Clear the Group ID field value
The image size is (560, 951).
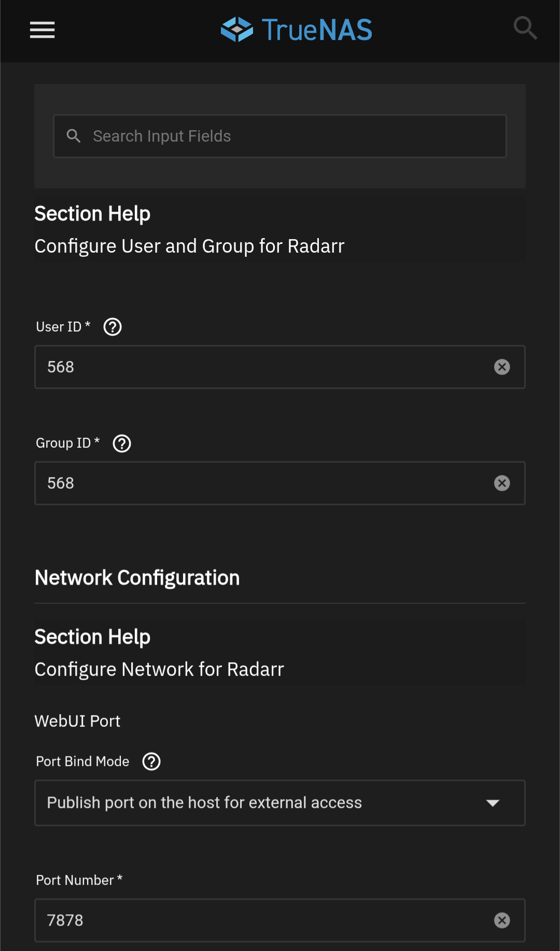501,484
